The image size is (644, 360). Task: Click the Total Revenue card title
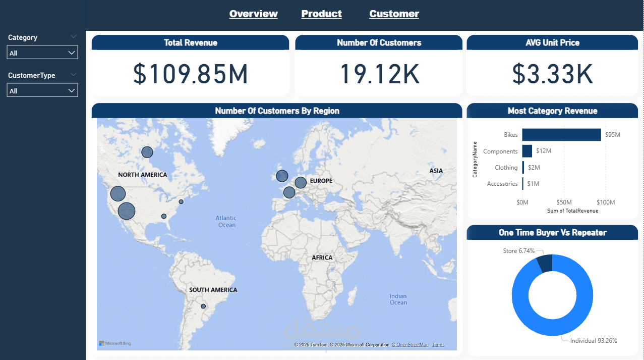[191, 43]
